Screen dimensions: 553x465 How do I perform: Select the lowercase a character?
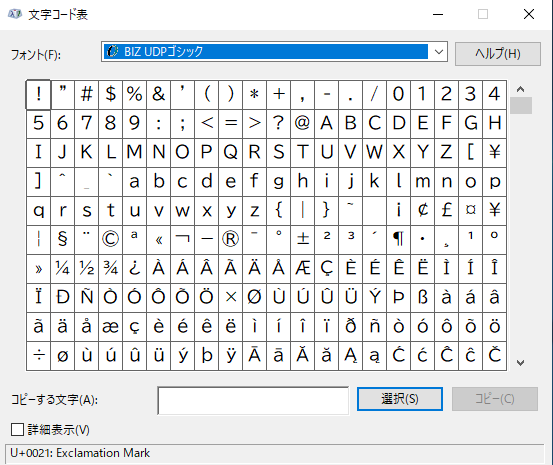[135, 182]
